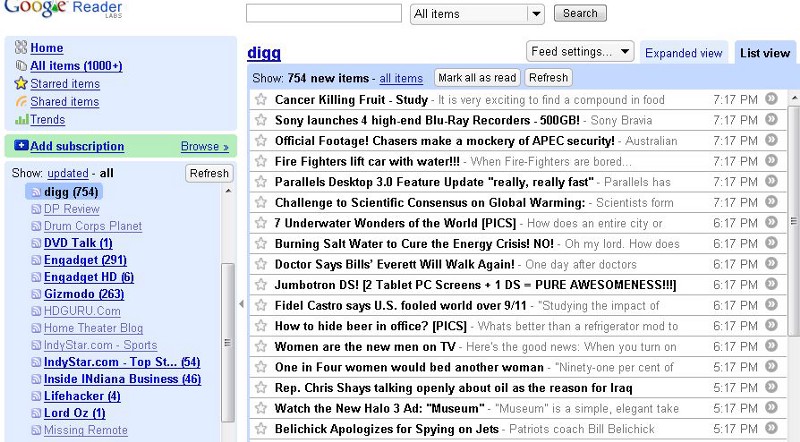Switch to Expanded view tab
The image size is (800, 442).
coord(683,53)
